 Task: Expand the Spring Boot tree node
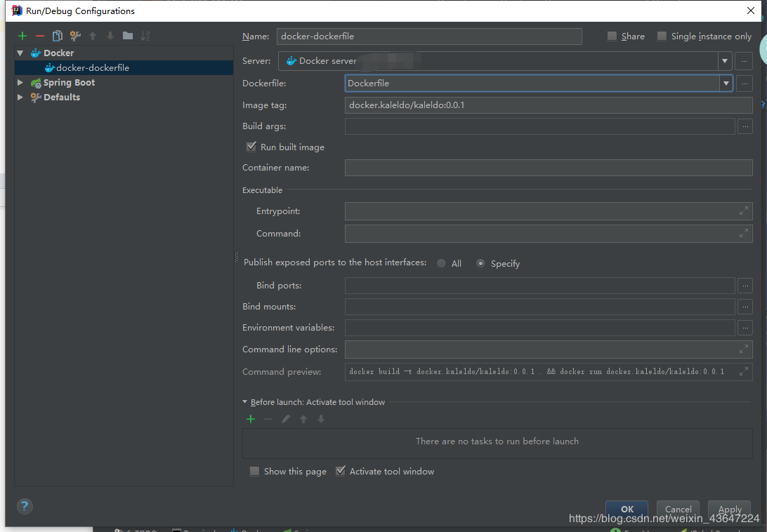tap(20, 83)
